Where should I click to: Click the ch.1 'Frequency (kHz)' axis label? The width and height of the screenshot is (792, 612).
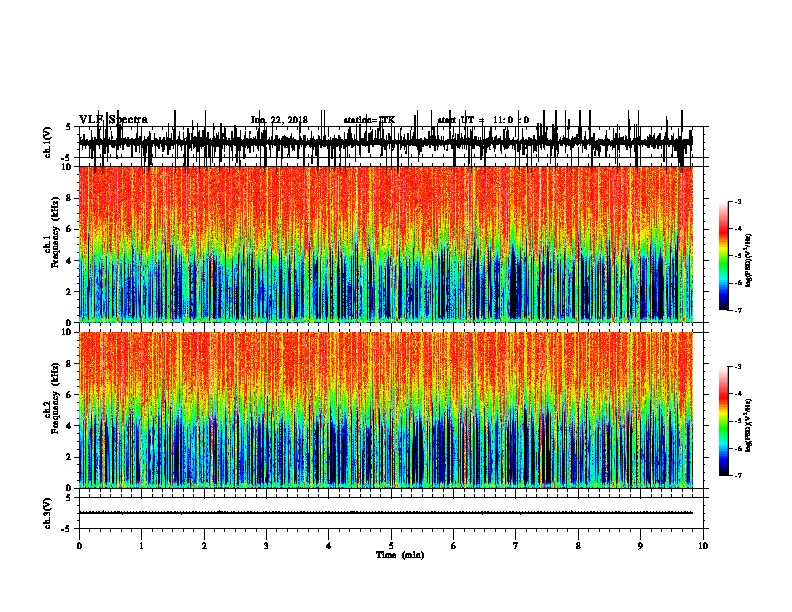pyautogui.click(x=55, y=233)
